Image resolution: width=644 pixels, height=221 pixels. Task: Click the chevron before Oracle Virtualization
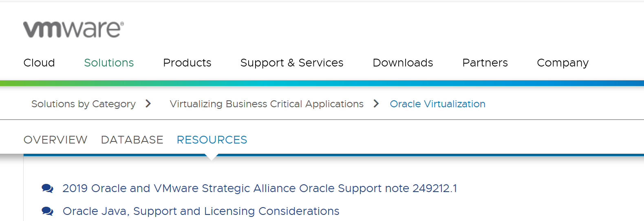[x=376, y=104]
